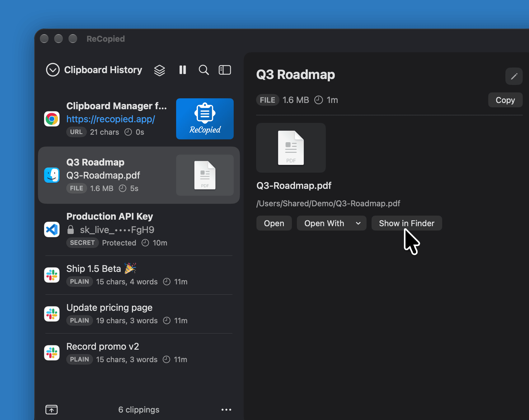Click the export tray icon at bottom
Screen dimensions: 529x420
[x=52, y=409]
